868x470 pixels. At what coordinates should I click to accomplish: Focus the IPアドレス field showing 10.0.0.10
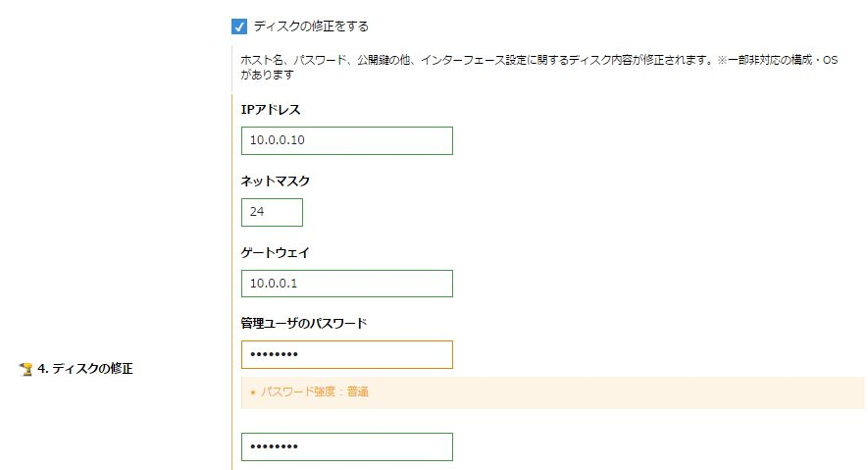point(346,140)
